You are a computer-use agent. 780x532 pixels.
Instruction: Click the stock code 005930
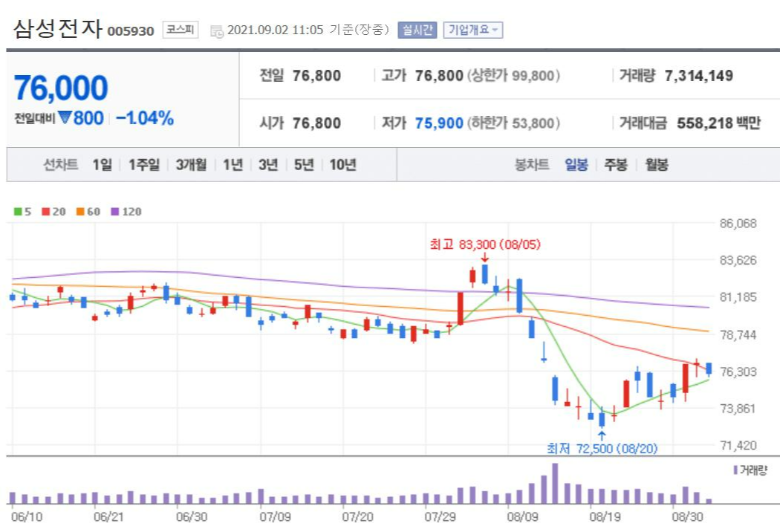[131, 31]
